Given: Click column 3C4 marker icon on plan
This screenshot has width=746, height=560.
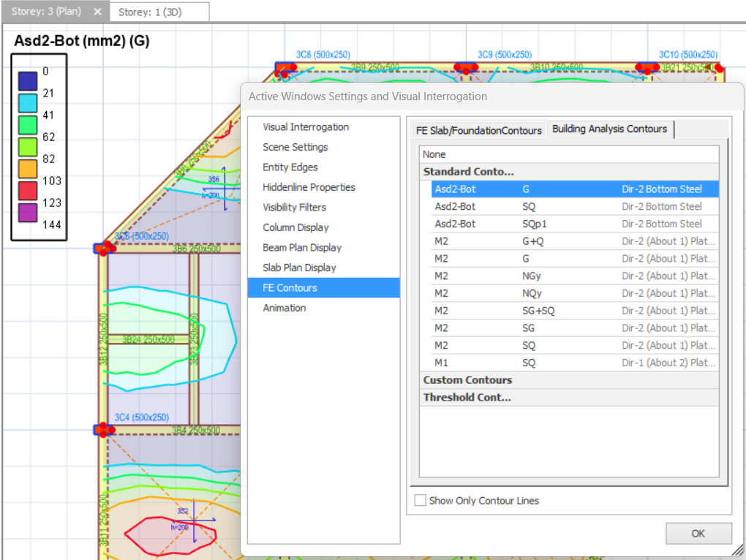Looking at the screenshot, I should 102,430.
